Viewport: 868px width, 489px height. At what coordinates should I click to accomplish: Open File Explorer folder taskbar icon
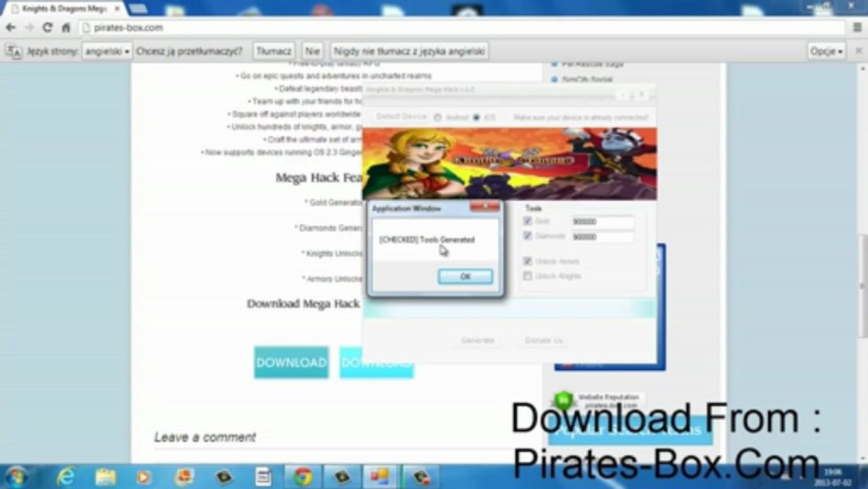[x=105, y=477]
